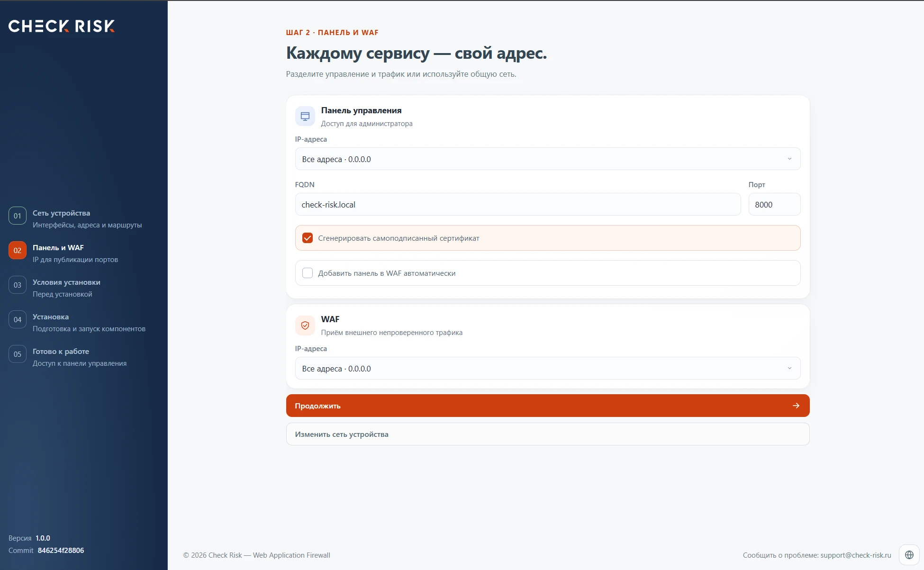This screenshot has height=570, width=924.
Task: Click the Разделите управление и трафик description
Action: coord(401,74)
